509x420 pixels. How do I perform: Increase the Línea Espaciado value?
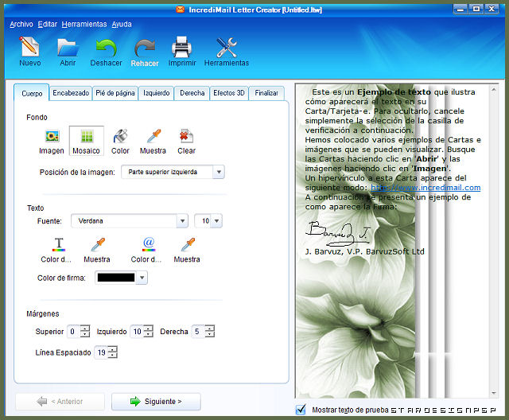tap(113, 349)
